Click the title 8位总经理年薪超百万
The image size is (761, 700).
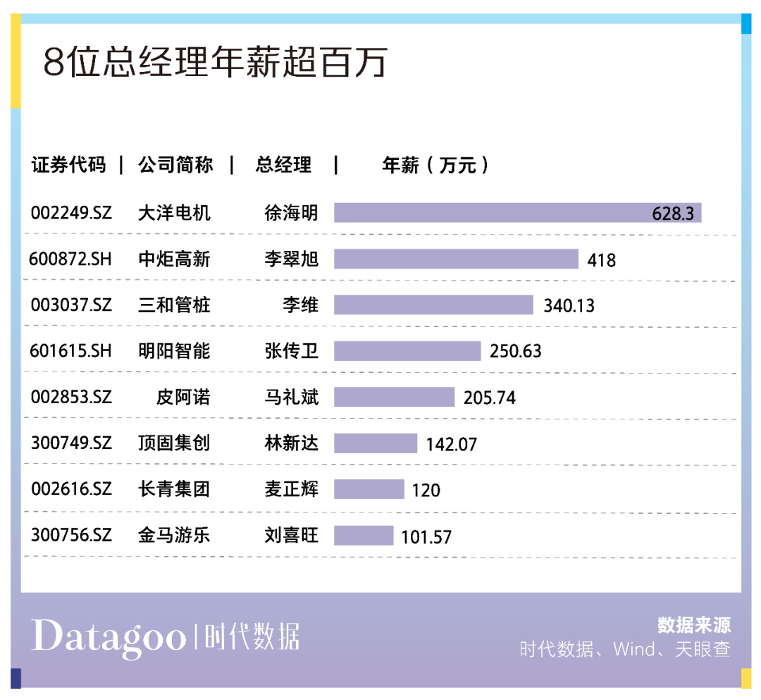[x=215, y=62]
